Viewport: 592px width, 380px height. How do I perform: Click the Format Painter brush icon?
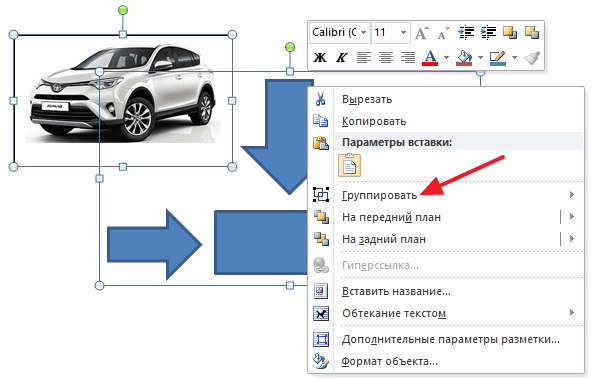(x=532, y=57)
